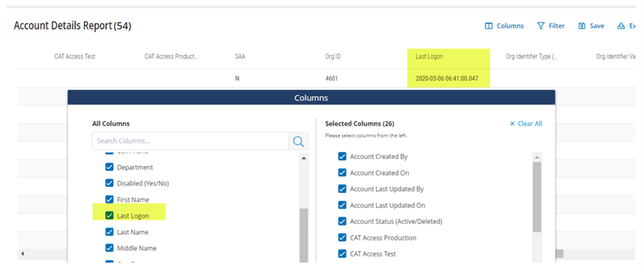
Task: Clear All selected columns
Action: [526, 124]
